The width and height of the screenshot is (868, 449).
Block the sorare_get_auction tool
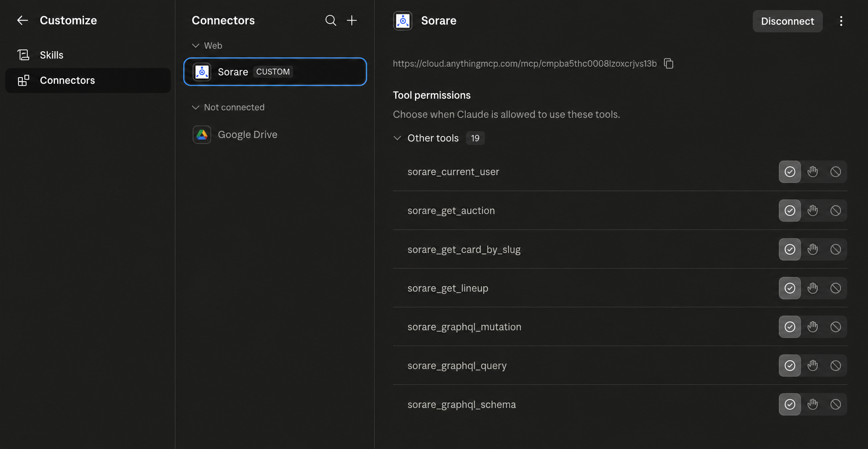(836, 211)
